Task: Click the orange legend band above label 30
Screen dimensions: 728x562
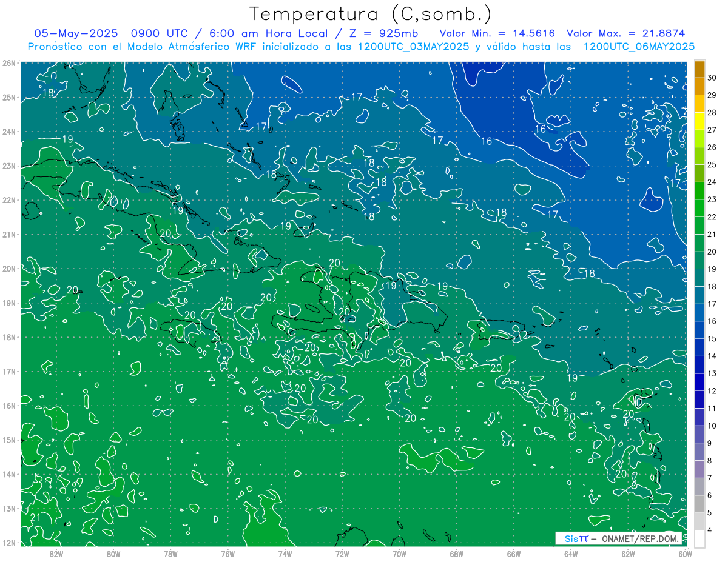Action: pyautogui.click(x=699, y=69)
